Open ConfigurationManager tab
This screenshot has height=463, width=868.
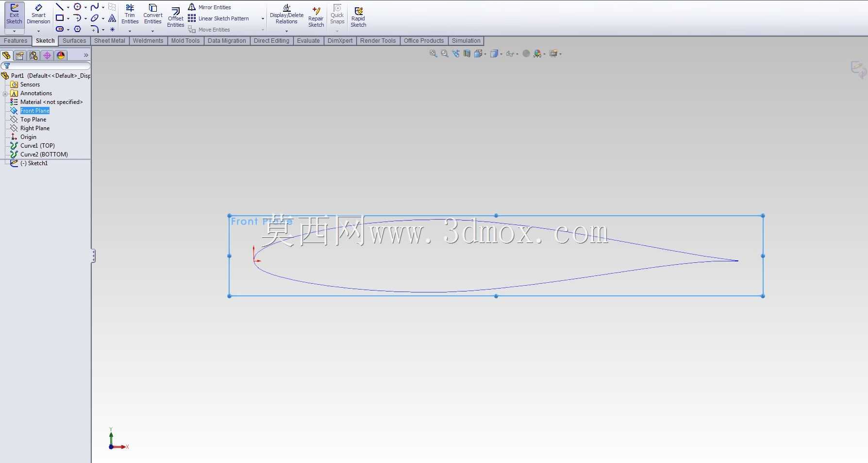tap(33, 55)
